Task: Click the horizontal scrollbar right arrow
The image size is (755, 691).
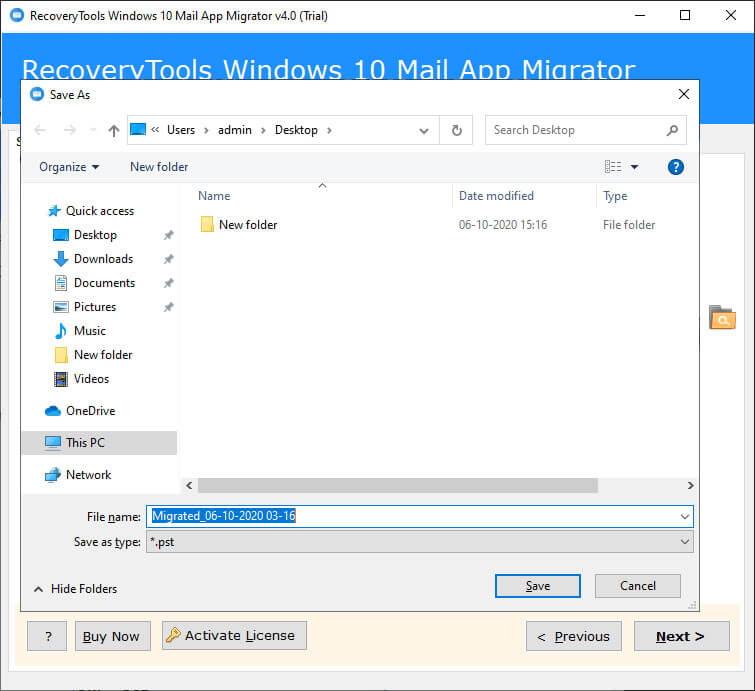Action: click(690, 485)
